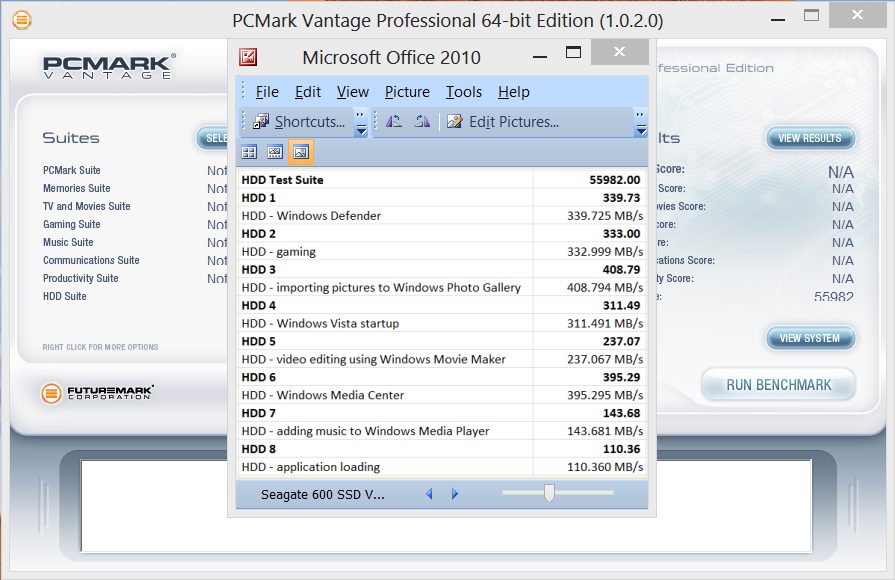Expand Edit Pictures toolbar overflow options
Screen dimensions: 895x580
(x=640, y=123)
